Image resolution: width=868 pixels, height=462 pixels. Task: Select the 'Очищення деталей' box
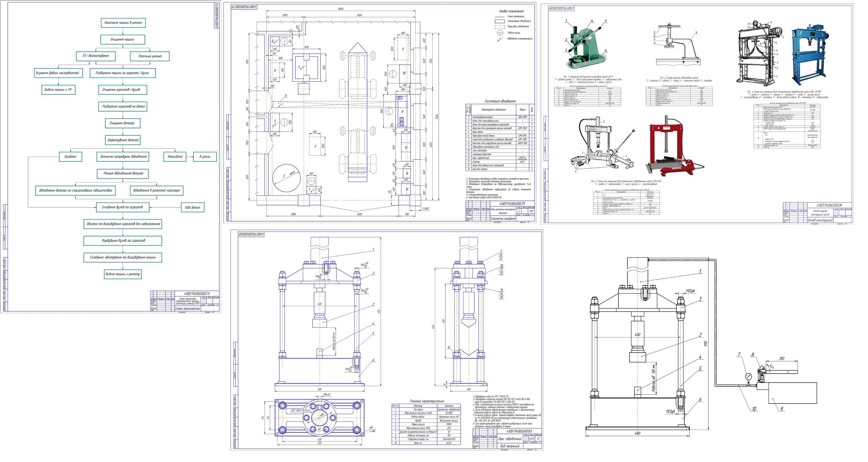[123, 123]
